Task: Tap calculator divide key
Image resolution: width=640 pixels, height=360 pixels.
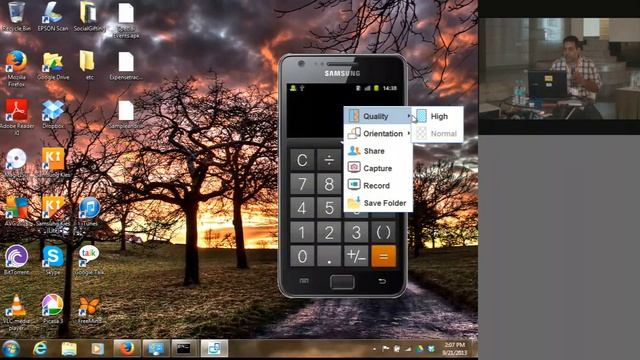Action: pos(329,160)
